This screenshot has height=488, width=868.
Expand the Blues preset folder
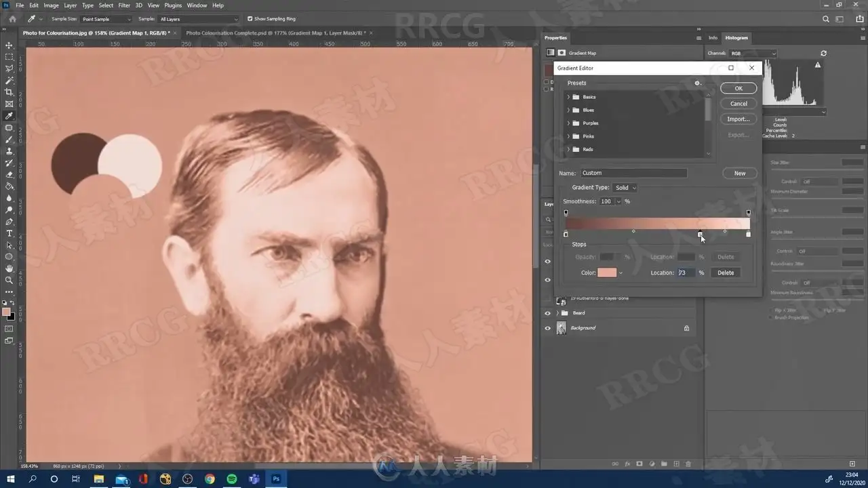click(568, 110)
